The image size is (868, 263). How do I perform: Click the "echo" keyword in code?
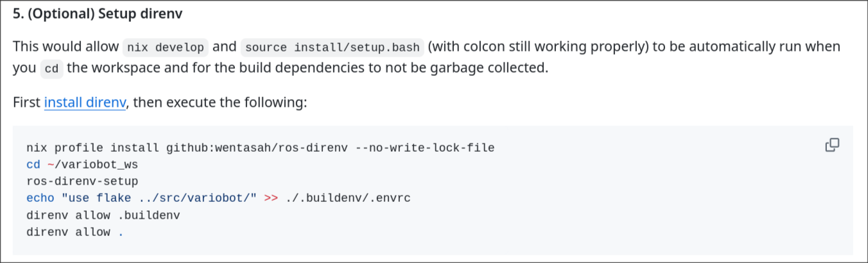tap(40, 198)
